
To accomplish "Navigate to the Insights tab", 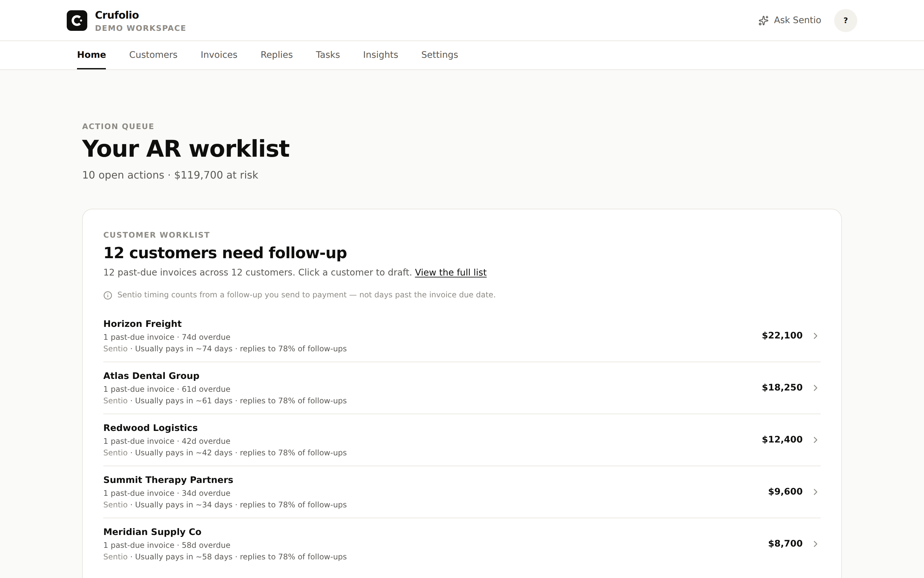I will pyautogui.click(x=380, y=55).
